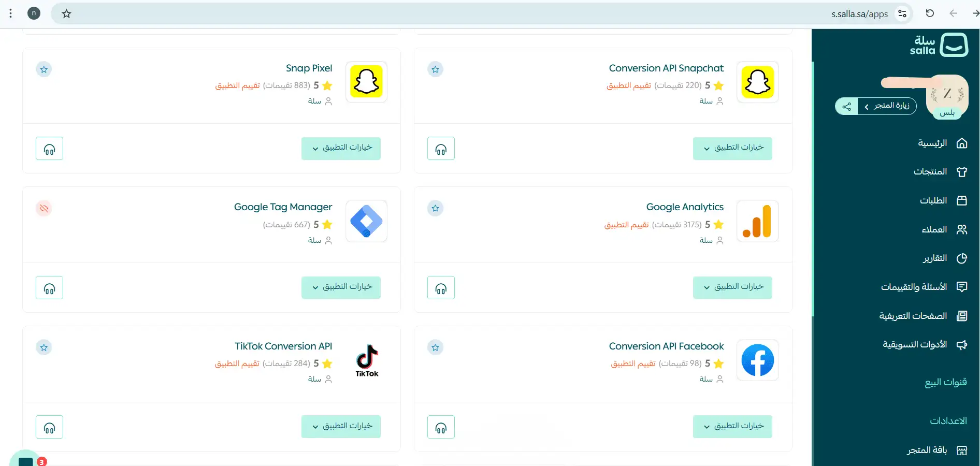Open the chat widget with red badge
The width and height of the screenshot is (980, 466).
click(26, 459)
